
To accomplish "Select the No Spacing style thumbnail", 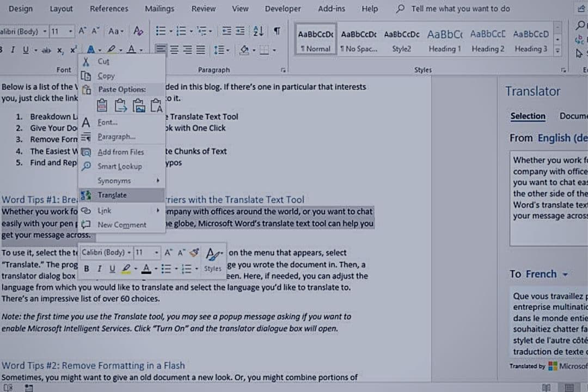I will coord(358,40).
